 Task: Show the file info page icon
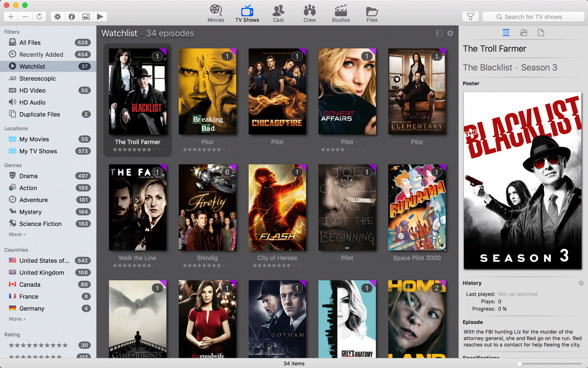541,33
